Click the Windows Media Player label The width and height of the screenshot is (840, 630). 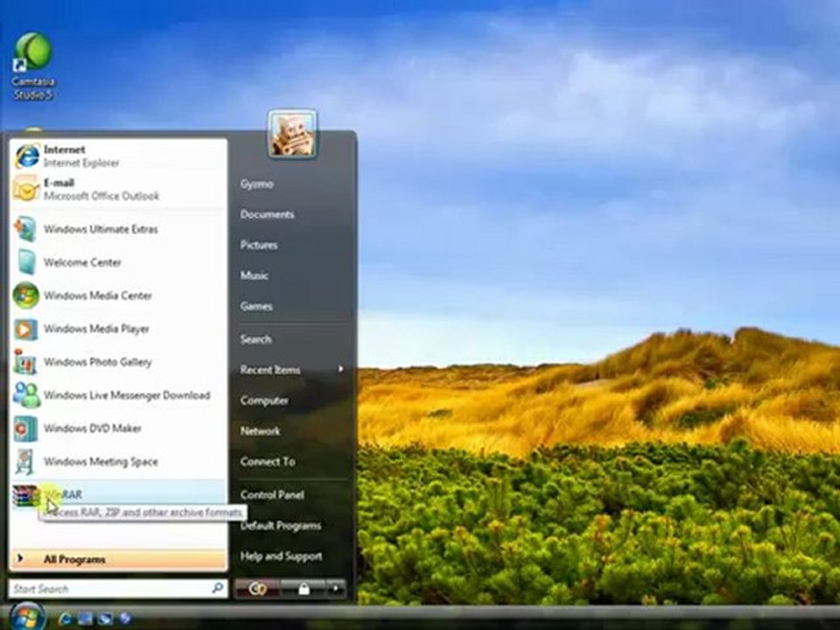point(96,329)
